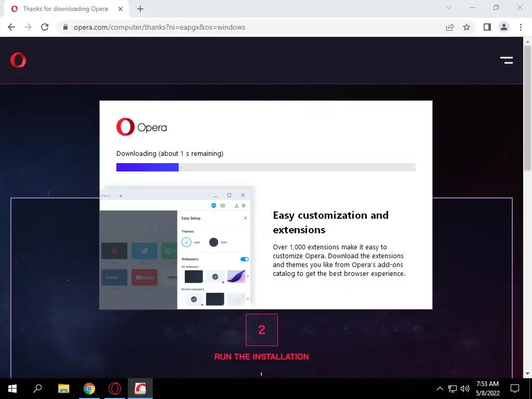The image size is (532, 399).
Task: Open the clock showing 7:53 AM
Action: pyautogui.click(x=487, y=389)
